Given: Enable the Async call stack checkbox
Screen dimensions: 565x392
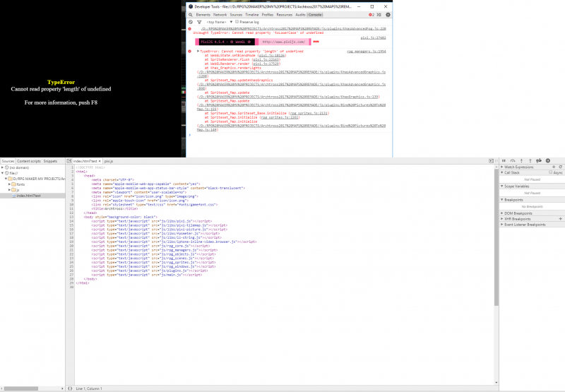Looking at the screenshot, I should point(551,172).
